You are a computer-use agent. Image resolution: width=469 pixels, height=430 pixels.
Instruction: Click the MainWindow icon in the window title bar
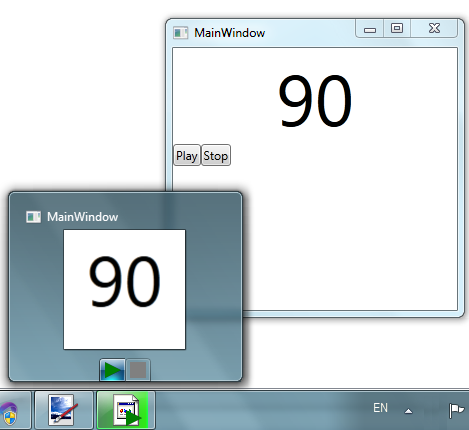[x=181, y=33]
